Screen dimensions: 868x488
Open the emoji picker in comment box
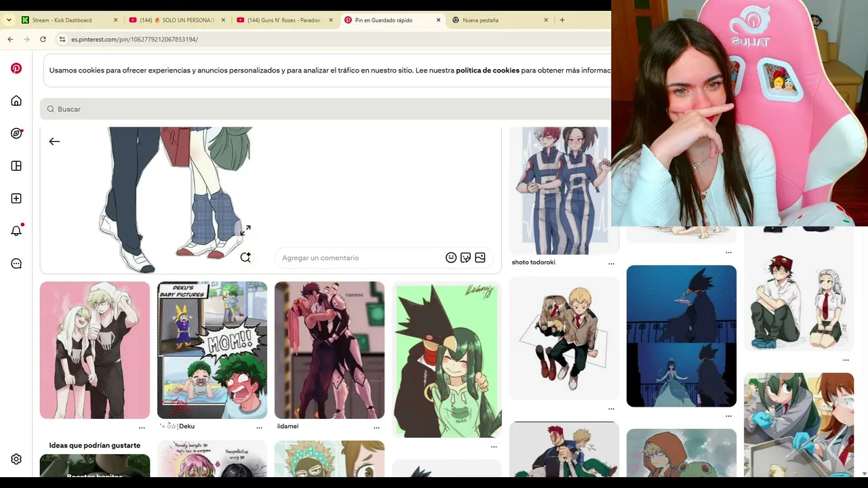451,258
